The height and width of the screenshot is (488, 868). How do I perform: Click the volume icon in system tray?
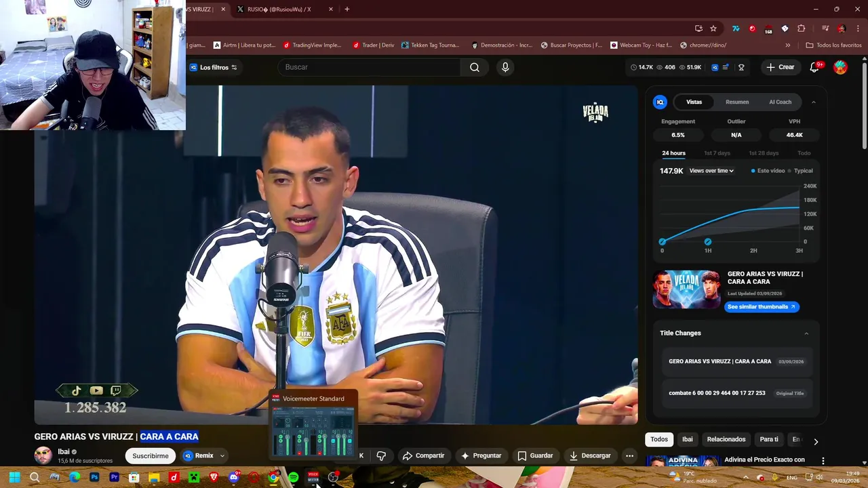819,477
